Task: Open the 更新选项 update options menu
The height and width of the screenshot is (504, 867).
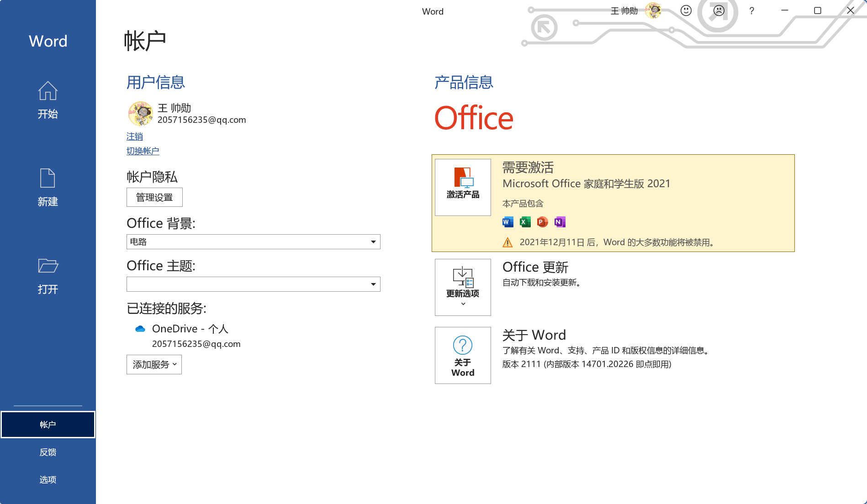Action: click(x=463, y=287)
